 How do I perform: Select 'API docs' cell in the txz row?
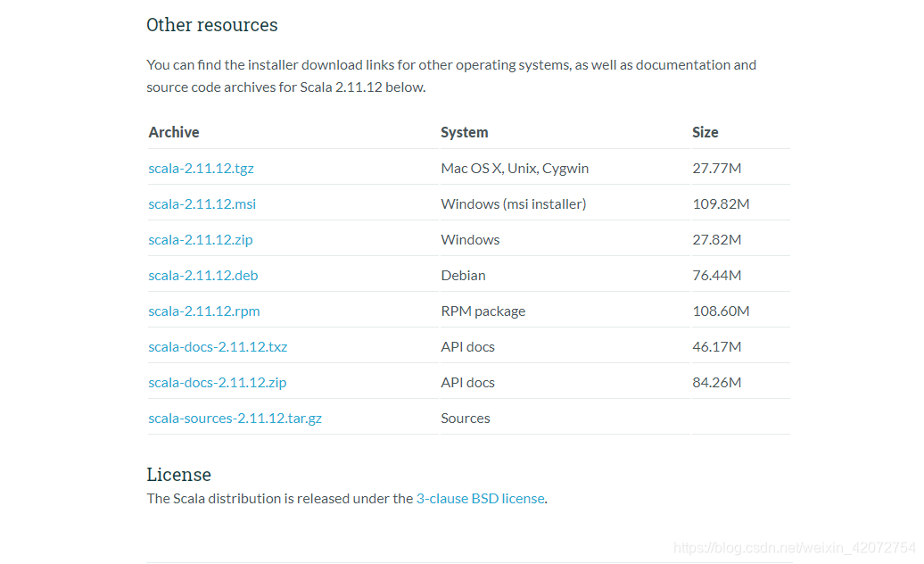(468, 346)
